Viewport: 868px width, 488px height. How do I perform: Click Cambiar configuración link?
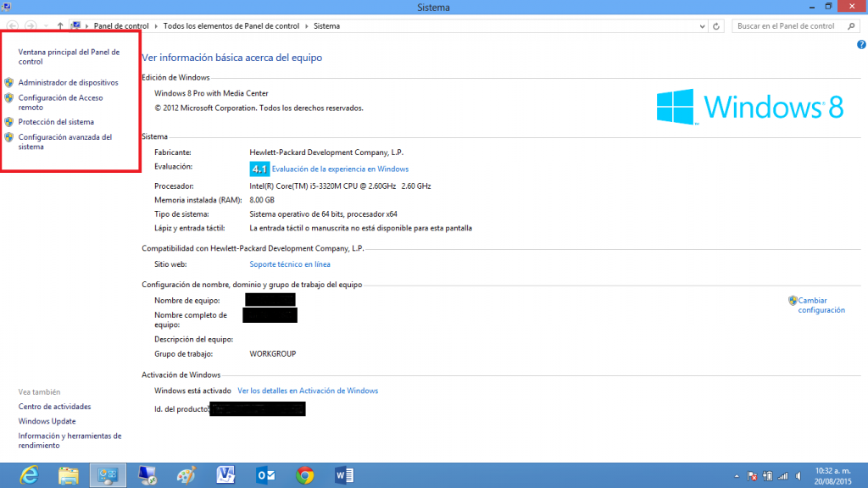(821, 305)
